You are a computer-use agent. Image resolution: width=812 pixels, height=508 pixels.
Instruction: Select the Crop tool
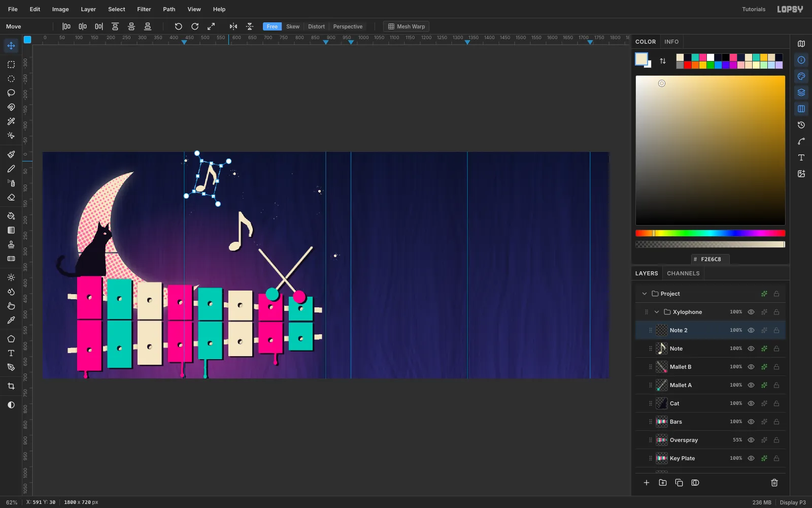coord(11,386)
